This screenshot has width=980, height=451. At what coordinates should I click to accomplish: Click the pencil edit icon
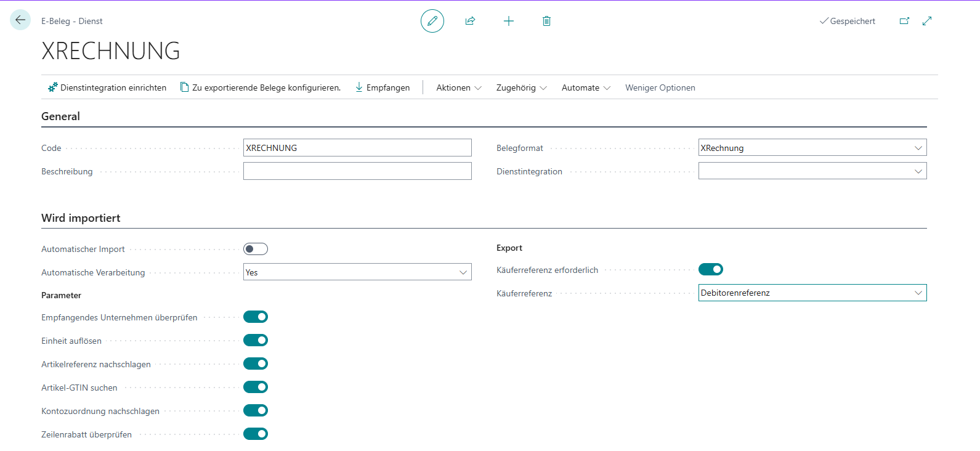[432, 21]
